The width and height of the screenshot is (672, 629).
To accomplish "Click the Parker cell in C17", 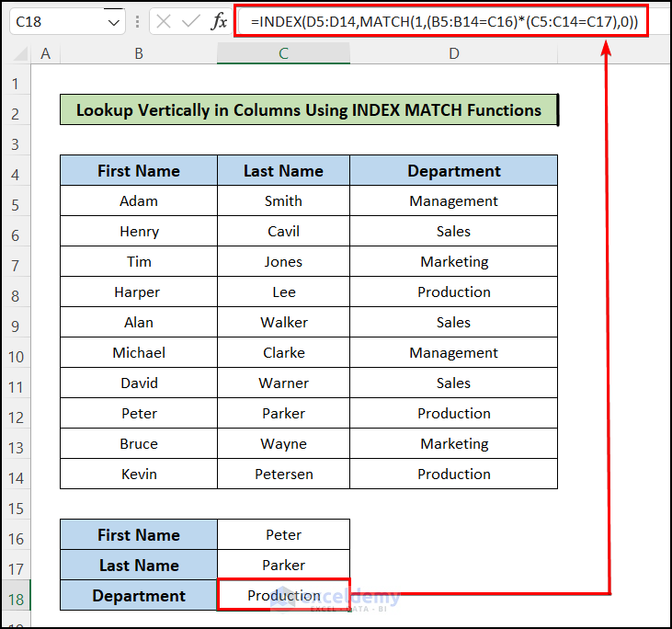I will 283,565.
